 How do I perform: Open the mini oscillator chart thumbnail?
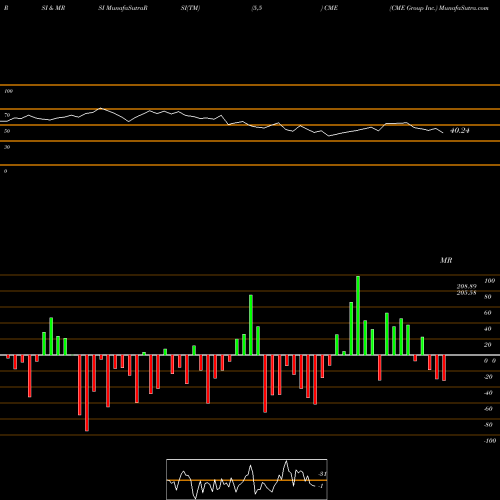pyautogui.click(x=247, y=479)
